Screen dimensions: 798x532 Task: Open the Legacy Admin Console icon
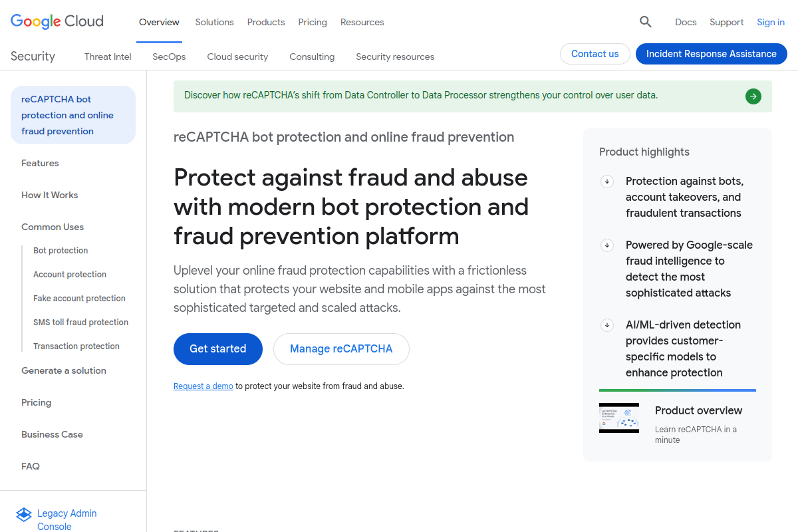[x=24, y=514]
